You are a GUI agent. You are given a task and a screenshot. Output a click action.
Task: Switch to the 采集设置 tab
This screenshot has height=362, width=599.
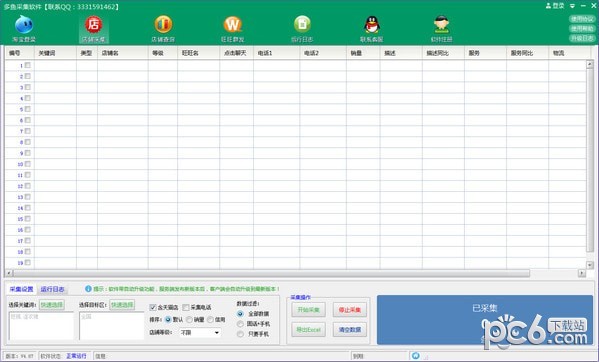point(21,289)
